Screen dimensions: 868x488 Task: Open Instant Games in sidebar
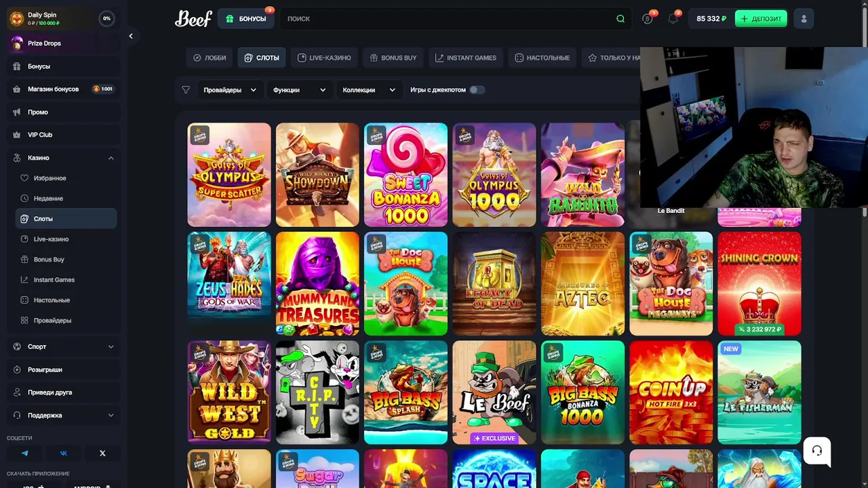pyautogui.click(x=66, y=280)
